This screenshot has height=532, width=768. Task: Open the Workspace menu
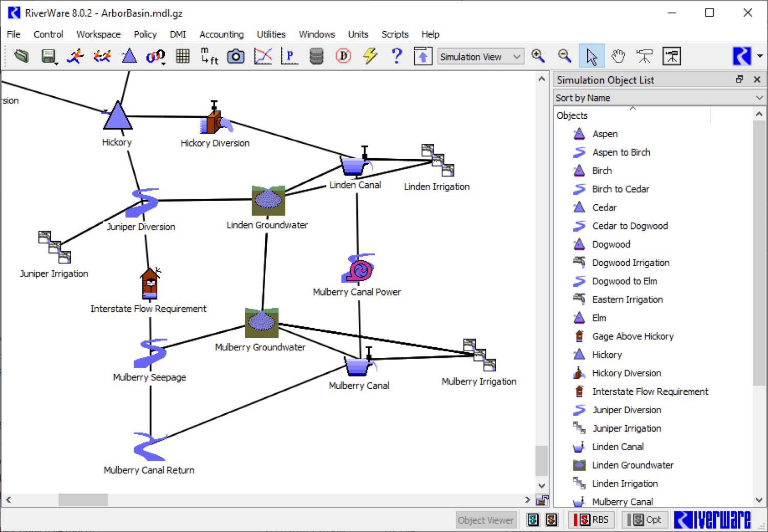tap(98, 34)
